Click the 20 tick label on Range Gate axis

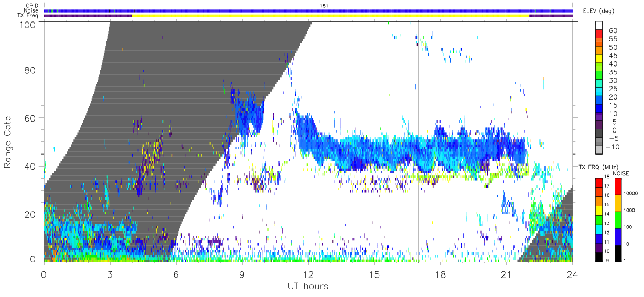[30, 214]
